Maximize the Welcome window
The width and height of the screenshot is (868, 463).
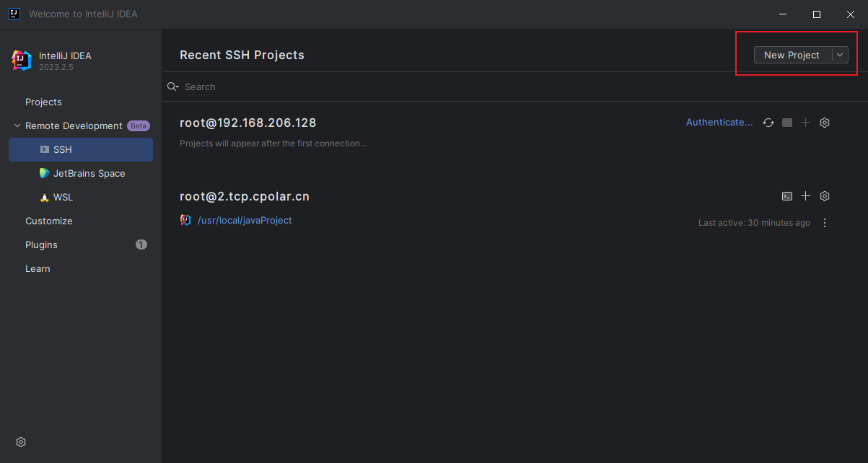817,14
